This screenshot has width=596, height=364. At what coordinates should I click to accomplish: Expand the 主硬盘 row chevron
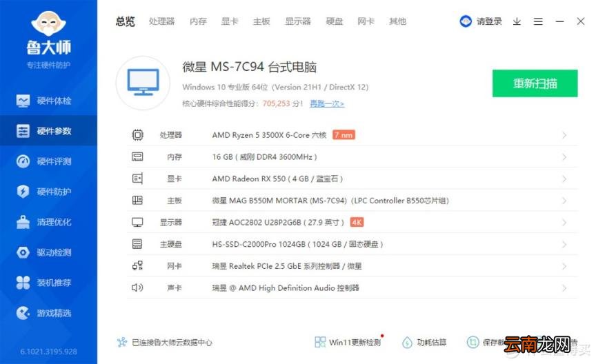(564, 244)
